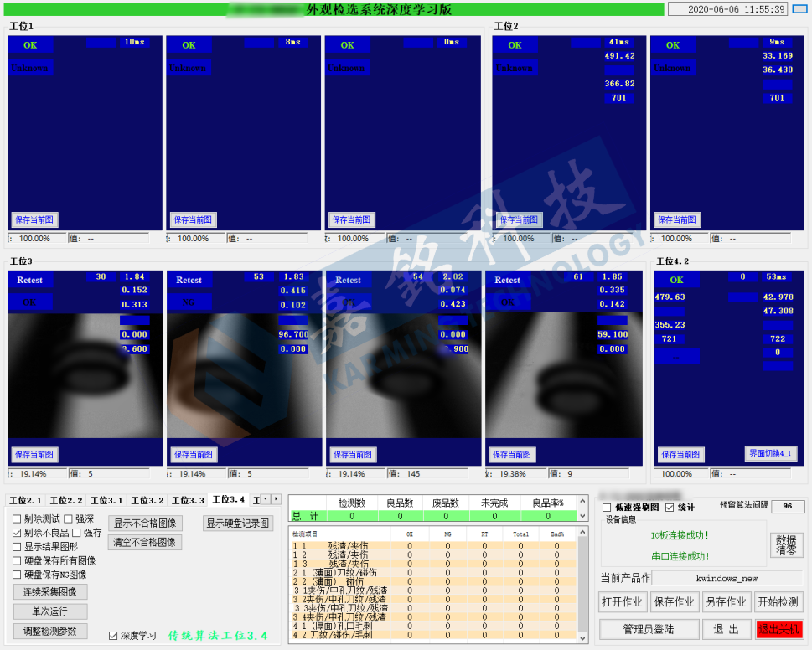Click the 显示不合格图像 button
The image size is (812, 650).
tap(145, 524)
